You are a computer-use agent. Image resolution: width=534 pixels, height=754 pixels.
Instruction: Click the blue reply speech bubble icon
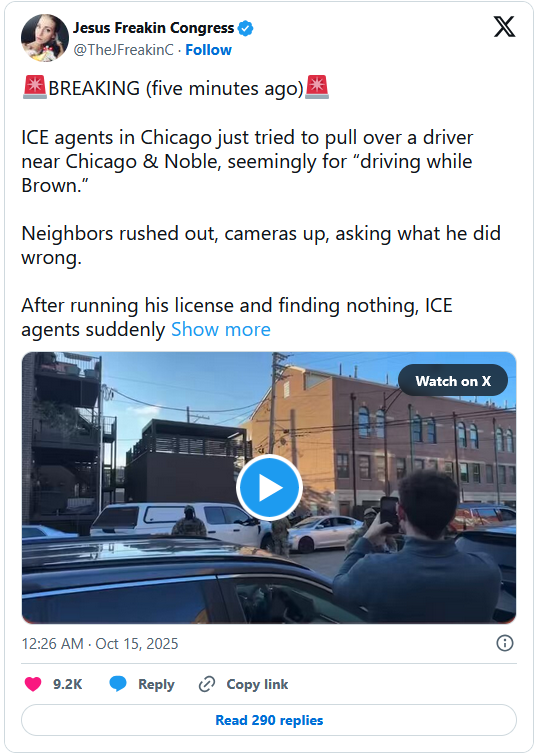pos(118,684)
